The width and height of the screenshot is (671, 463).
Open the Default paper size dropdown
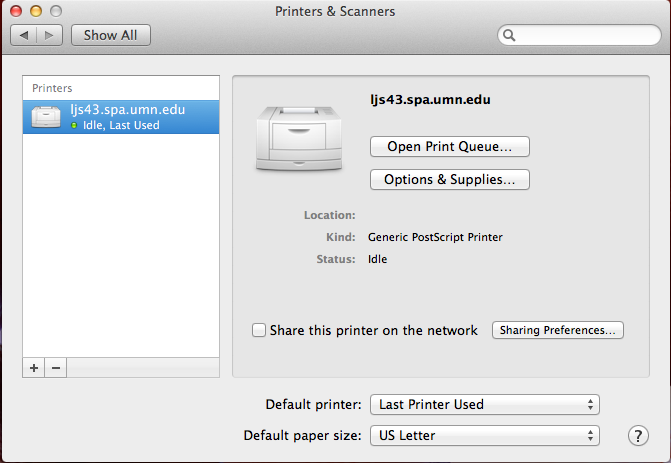click(484, 436)
